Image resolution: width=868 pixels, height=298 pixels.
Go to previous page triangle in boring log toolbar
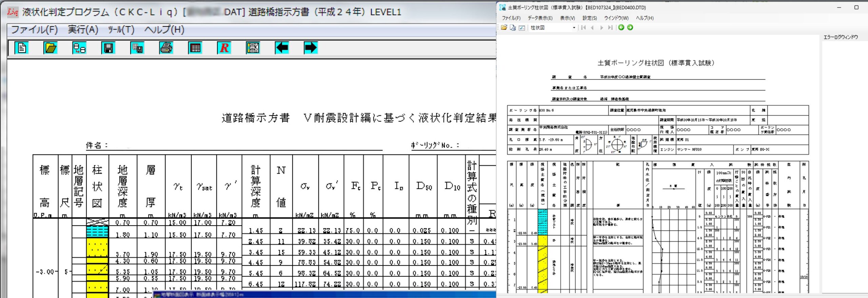click(592, 27)
